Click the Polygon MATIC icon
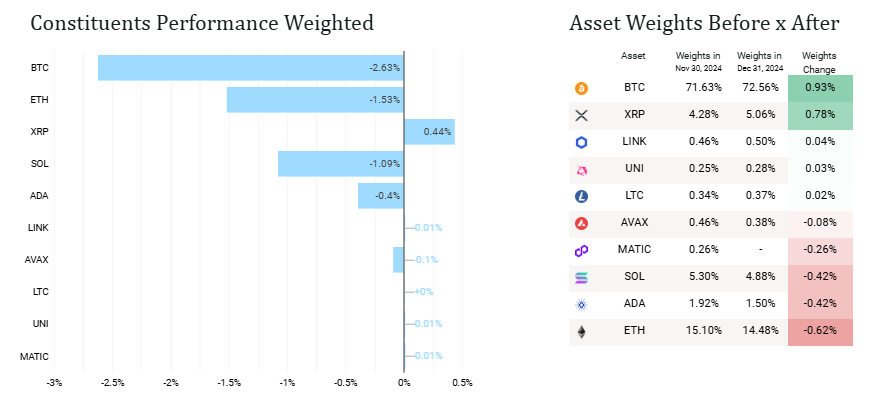The height and width of the screenshot is (404, 871). (x=582, y=250)
